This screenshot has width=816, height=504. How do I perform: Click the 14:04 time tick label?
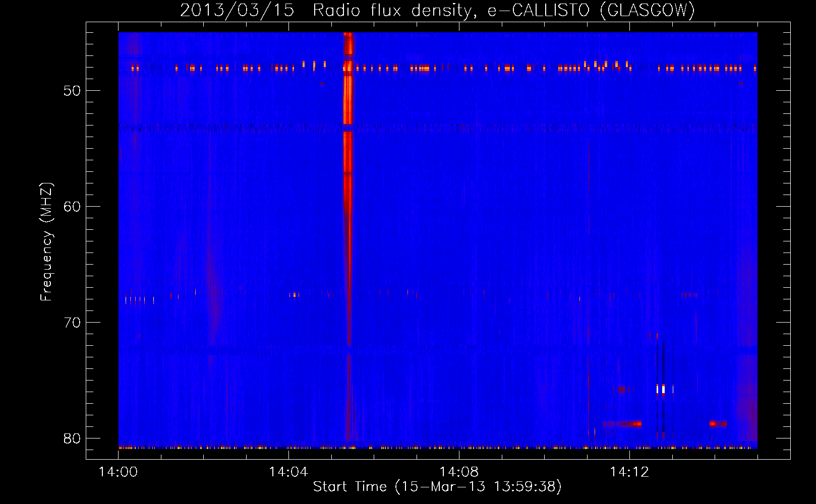tap(288, 472)
